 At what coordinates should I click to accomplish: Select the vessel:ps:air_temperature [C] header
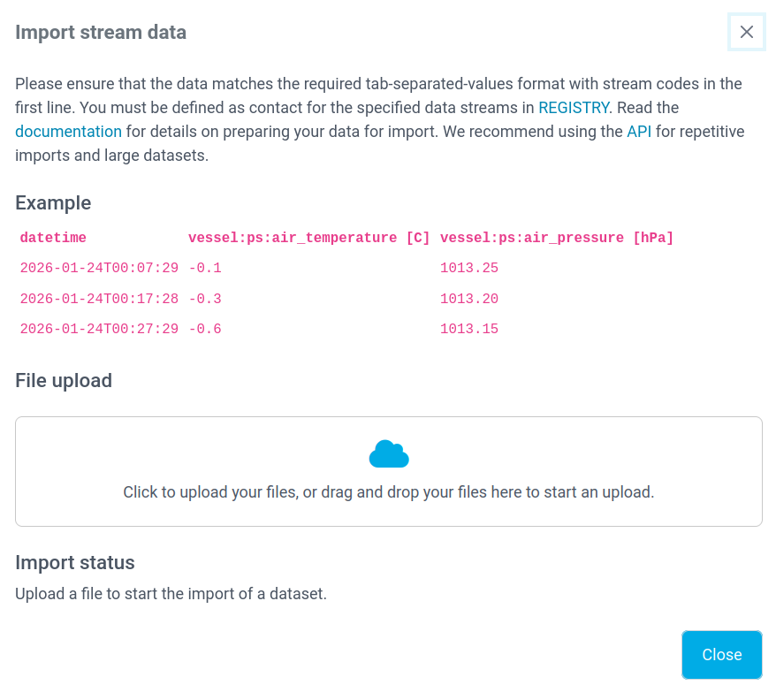(308, 238)
